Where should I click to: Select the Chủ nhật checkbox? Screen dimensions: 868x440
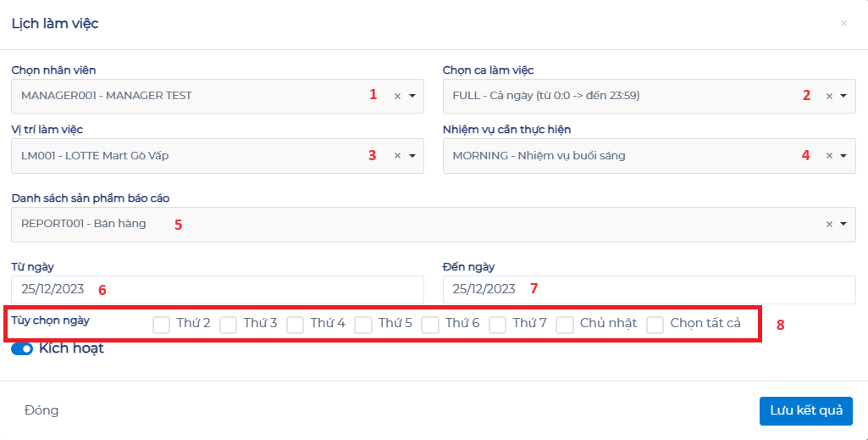click(x=565, y=324)
